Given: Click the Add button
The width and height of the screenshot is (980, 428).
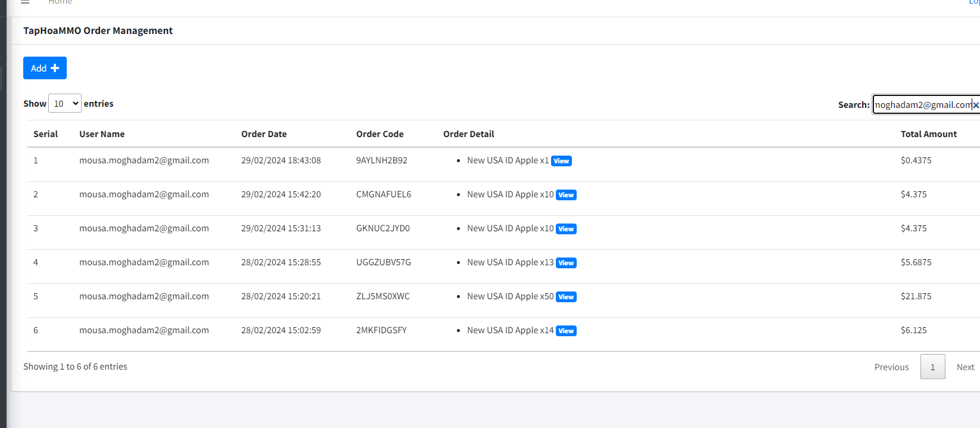Looking at the screenshot, I should click(45, 68).
